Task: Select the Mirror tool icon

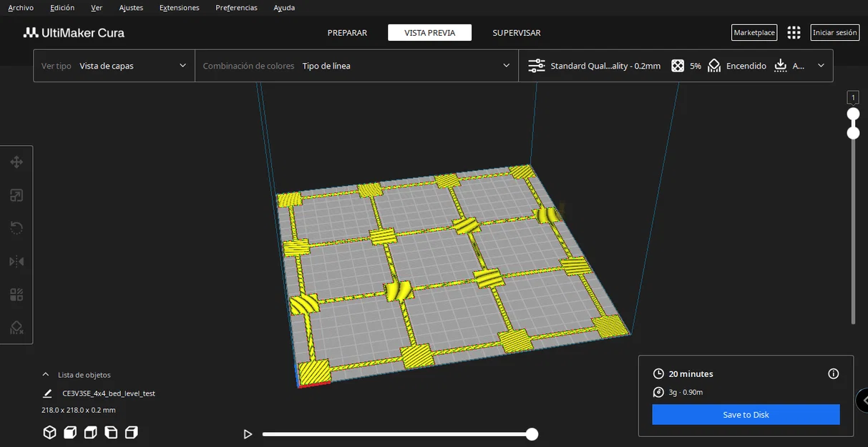Action: coord(16,262)
